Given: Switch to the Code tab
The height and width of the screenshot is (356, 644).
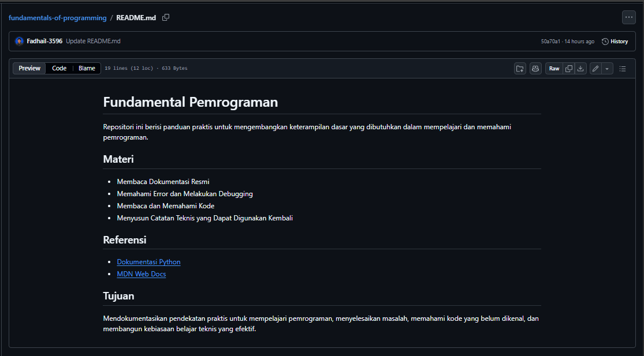Looking at the screenshot, I should tap(59, 69).
